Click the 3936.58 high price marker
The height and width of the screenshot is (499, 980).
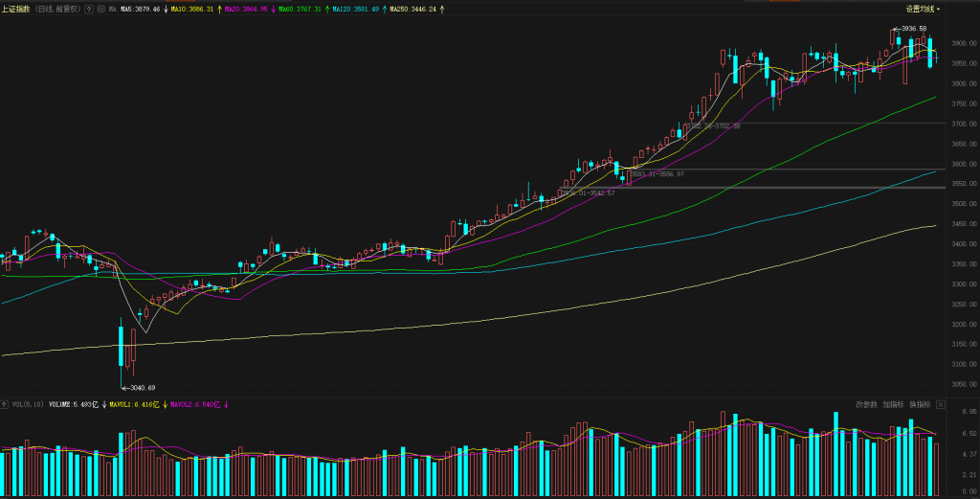[x=914, y=29]
